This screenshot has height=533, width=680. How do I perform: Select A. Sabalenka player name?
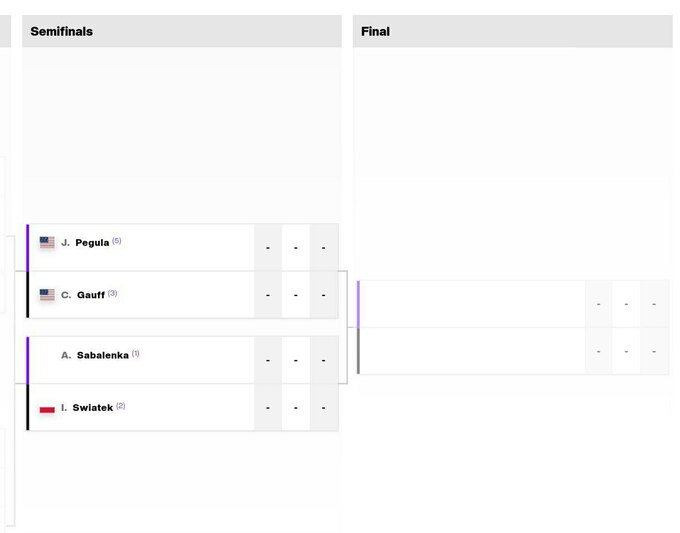95,355
